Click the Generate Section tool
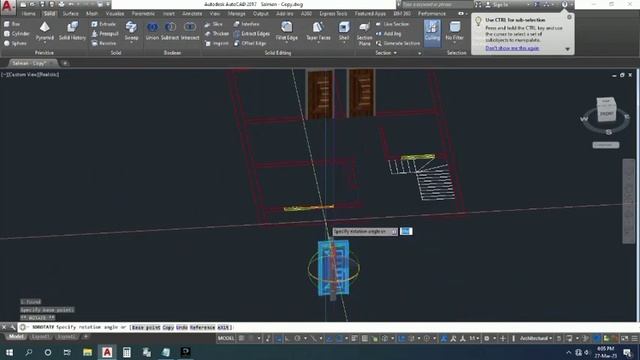640x360 pixels. [x=398, y=43]
